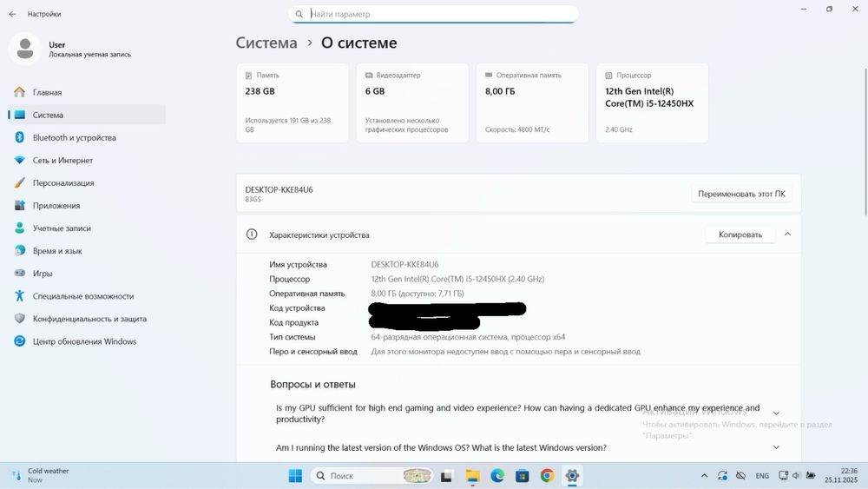Click the back arrow in Settings

click(12, 14)
